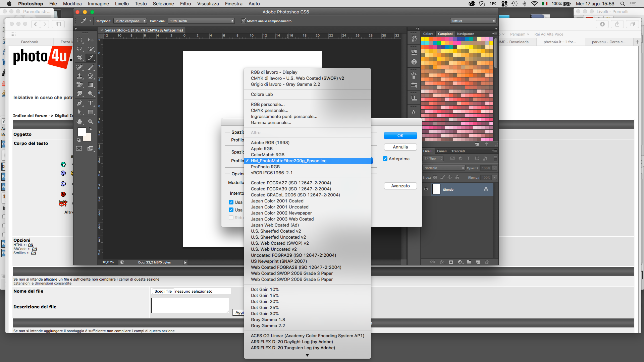Select the Dodge tool
Image resolution: width=644 pixels, height=362 pixels.
[91, 94]
